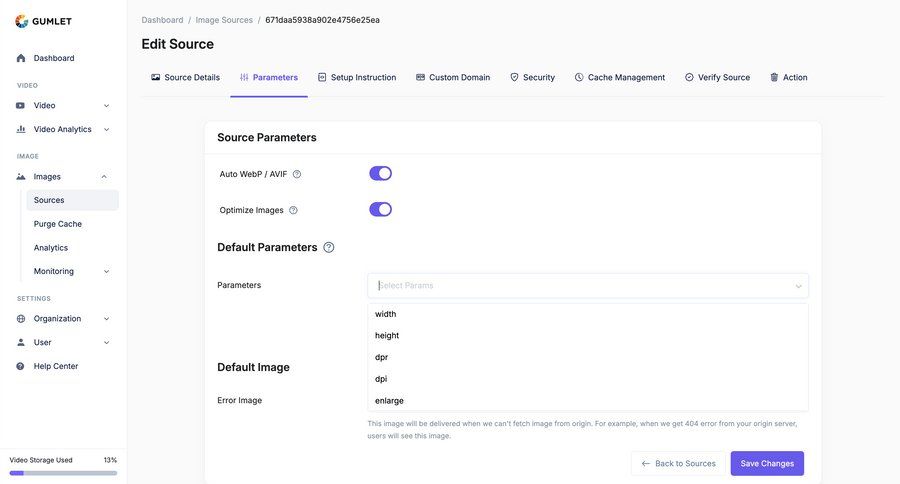Image resolution: width=900 pixels, height=484 pixels.
Task: Click the Cache Management clock icon
Action: click(x=579, y=77)
